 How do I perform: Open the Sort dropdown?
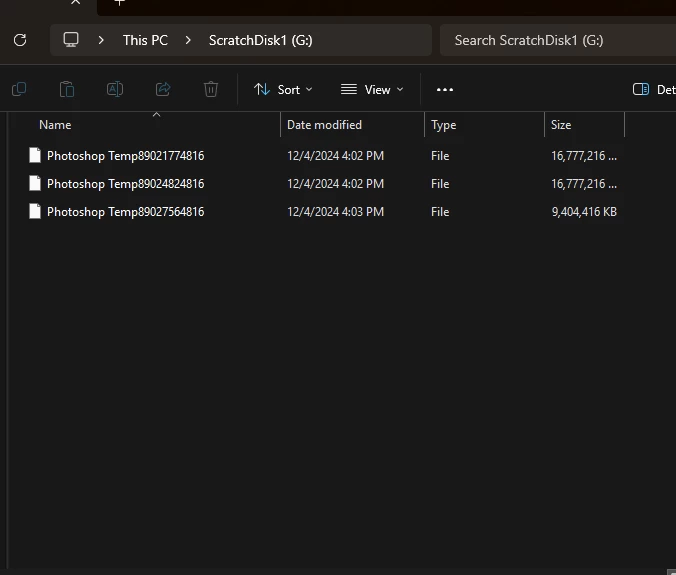click(x=283, y=90)
